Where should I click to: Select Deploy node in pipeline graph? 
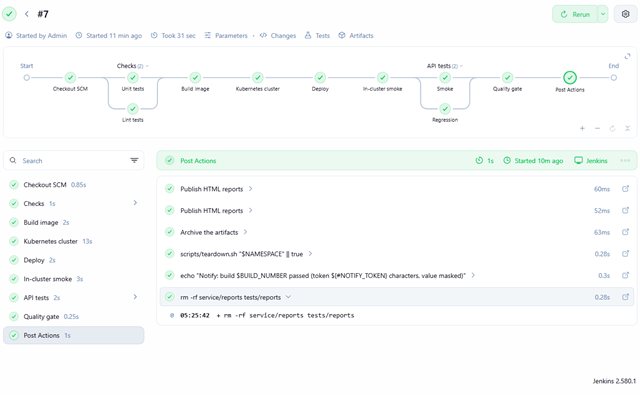[320, 77]
